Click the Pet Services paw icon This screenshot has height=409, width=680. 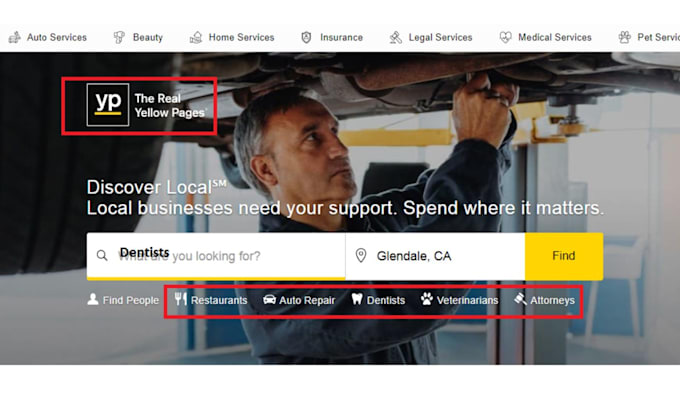[624, 37]
